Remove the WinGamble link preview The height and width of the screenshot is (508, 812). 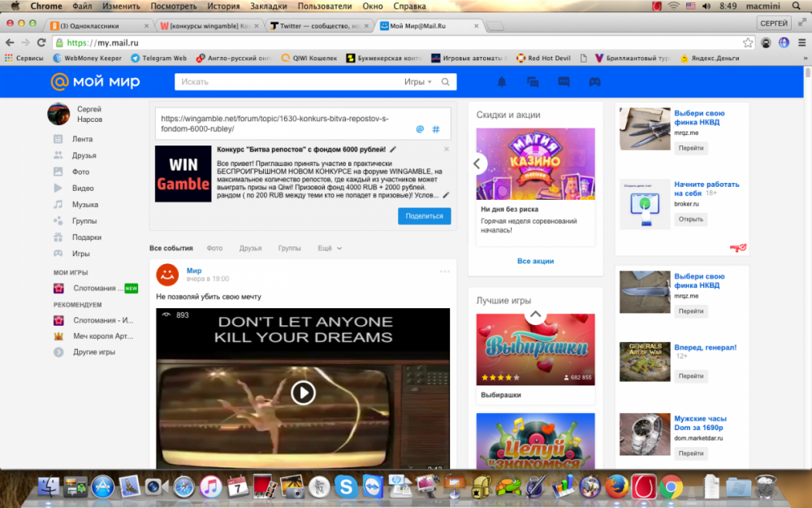tap(446, 150)
